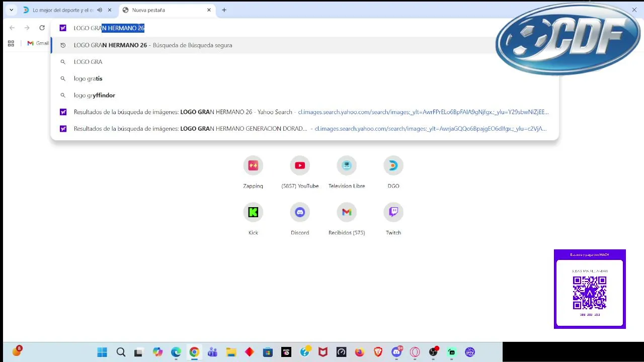This screenshot has width=644, height=362.
Task: Select suggestion 'LOGO GRAN HERMANO 26' search
Action: (x=305, y=45)
